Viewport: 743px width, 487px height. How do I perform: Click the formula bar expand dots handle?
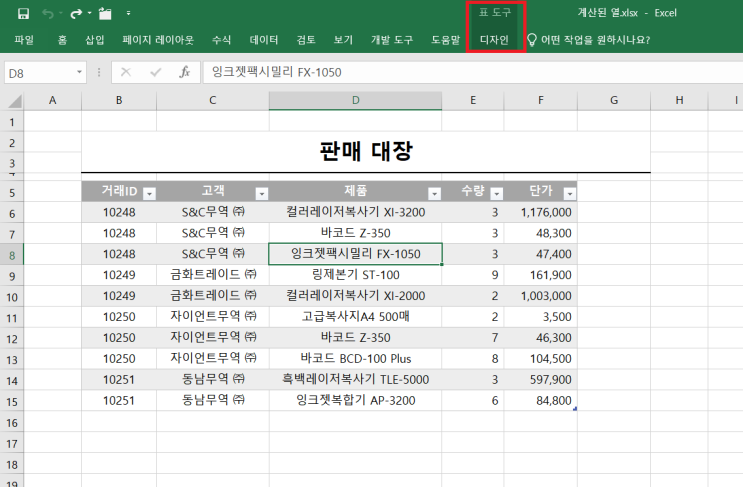pos(99,72)
